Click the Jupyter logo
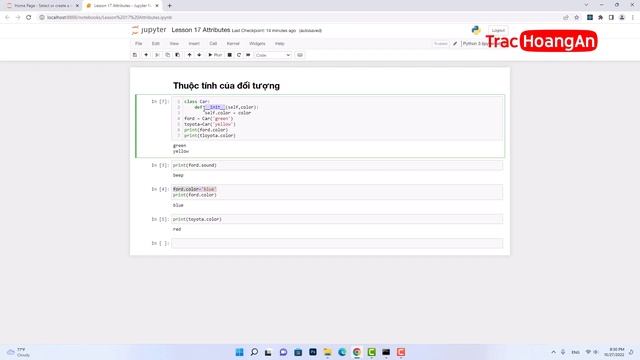The height and width of the screenshot is (360, 640). [149, 30]
